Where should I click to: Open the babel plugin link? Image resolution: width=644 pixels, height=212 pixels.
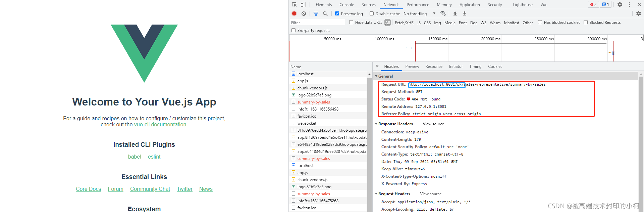coord(135,157)
